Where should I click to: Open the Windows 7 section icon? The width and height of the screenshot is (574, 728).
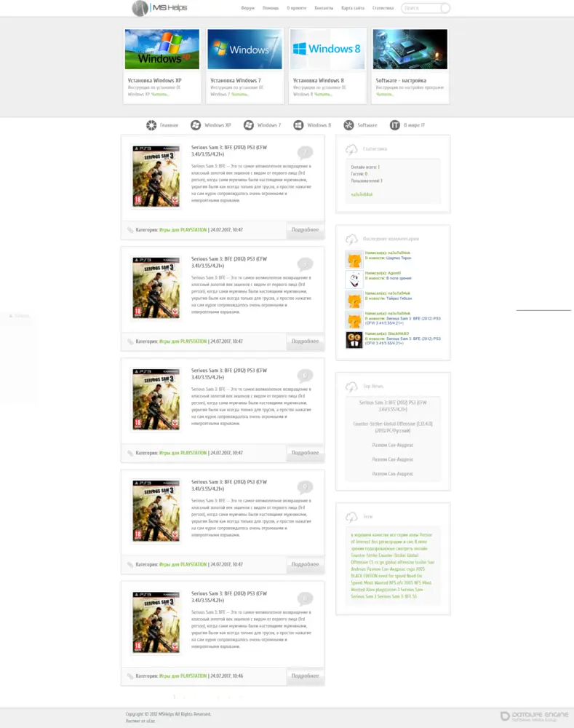(x=249, y=125)
